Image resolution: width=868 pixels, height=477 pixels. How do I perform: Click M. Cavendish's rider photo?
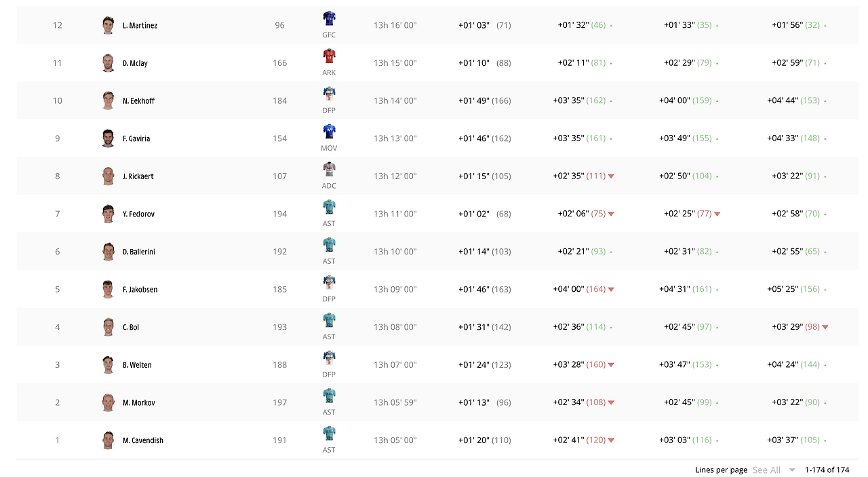[108, 440]
